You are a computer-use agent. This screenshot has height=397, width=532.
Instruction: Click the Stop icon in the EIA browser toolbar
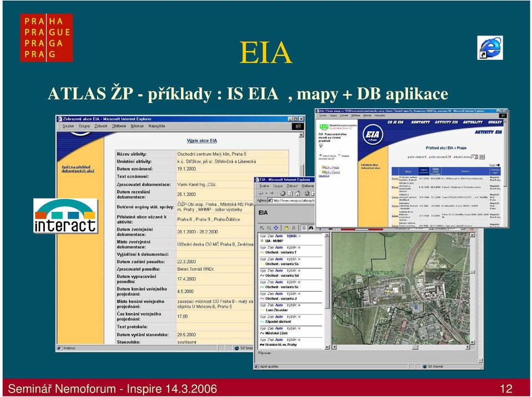tap(283, 194)
